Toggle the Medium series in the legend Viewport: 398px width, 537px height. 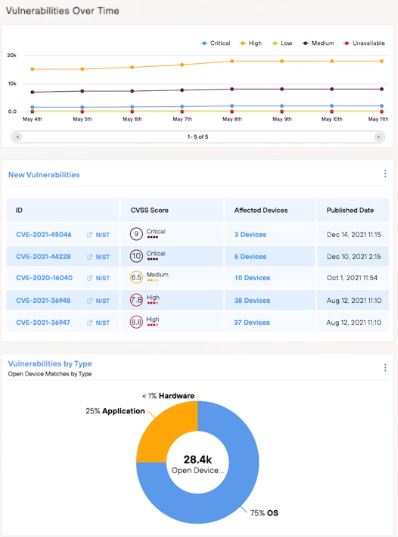pos(319,43)
